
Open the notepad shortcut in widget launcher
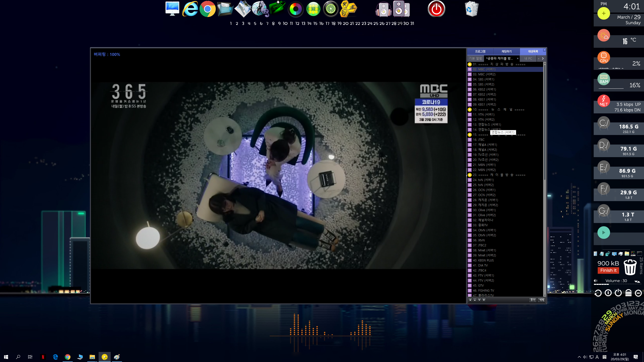(x=601, y=254)
